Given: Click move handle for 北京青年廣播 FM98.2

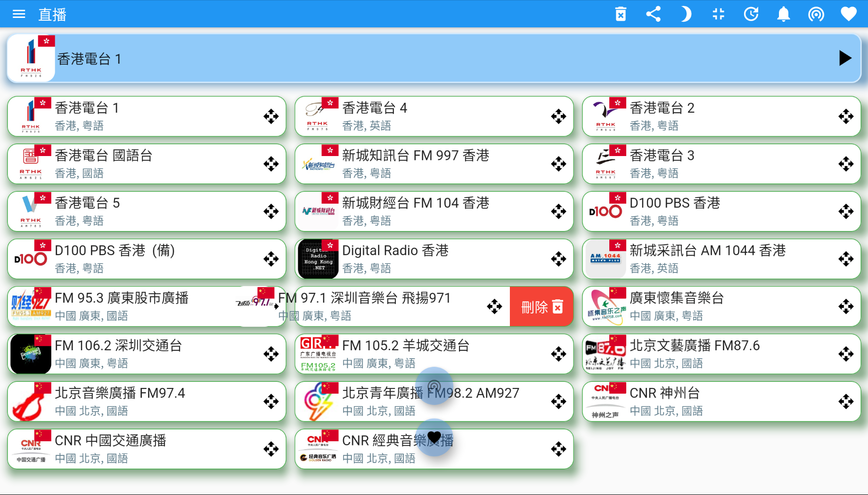Looking at the screenshot, I should [558, 402].
